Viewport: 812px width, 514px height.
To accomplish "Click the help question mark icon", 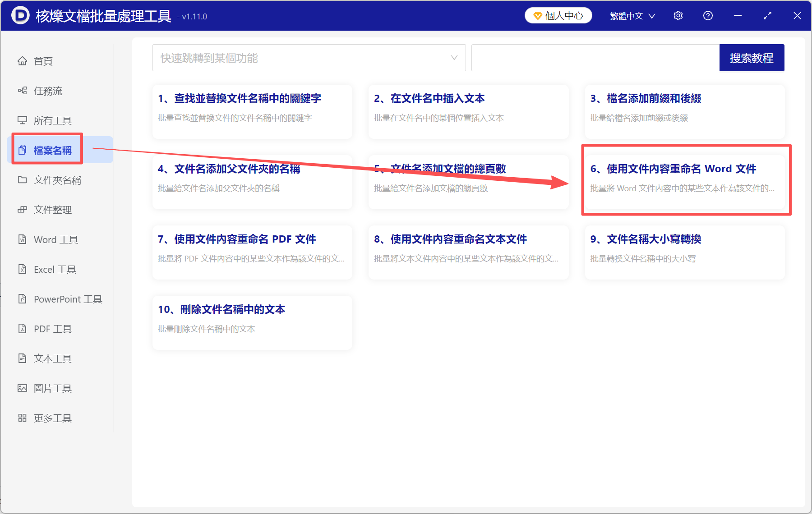I will coord(708,15).
